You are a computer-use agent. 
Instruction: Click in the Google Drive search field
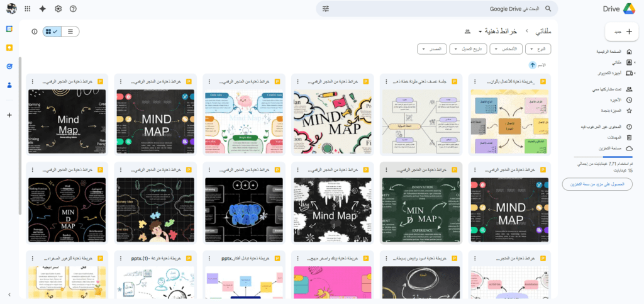[440, 9]
